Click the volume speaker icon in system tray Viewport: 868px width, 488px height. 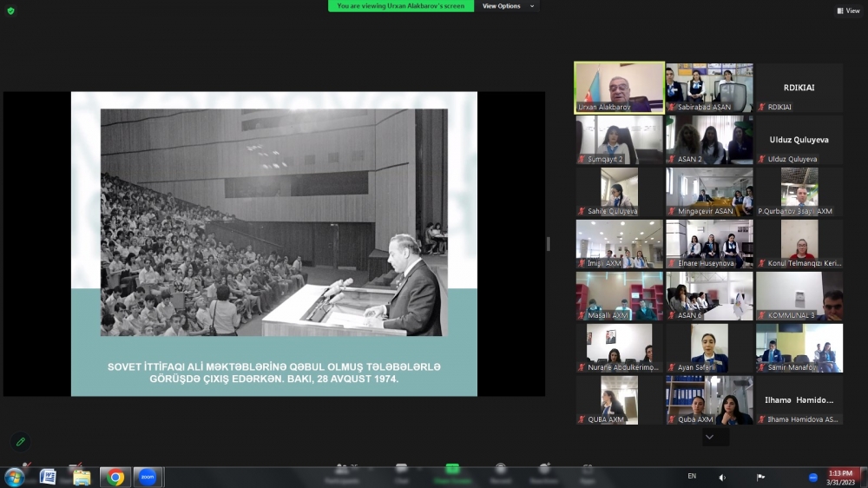click(722, 477)
